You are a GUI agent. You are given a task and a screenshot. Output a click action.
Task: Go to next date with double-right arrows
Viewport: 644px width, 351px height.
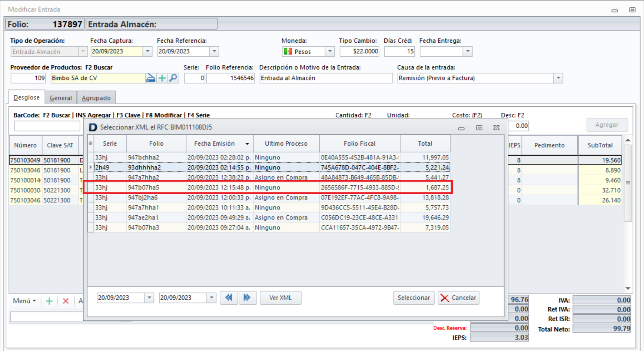click(x=247, y=298)
